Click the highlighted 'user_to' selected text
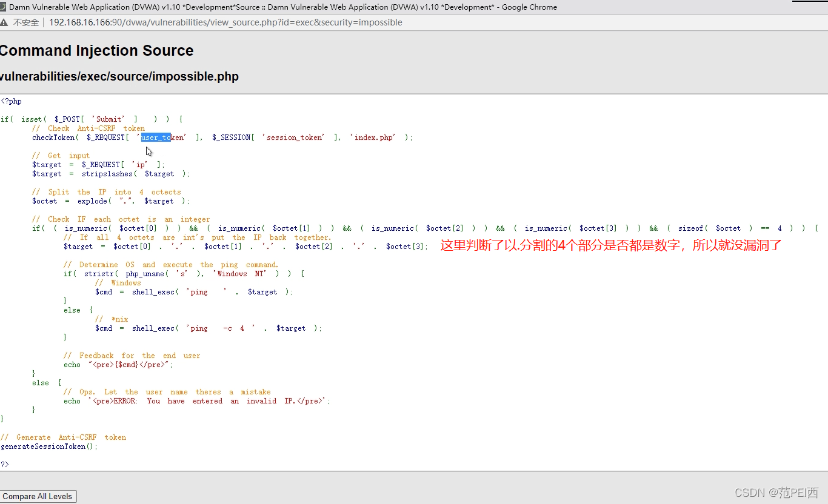The image size is (828, 504). pos(156,138)
